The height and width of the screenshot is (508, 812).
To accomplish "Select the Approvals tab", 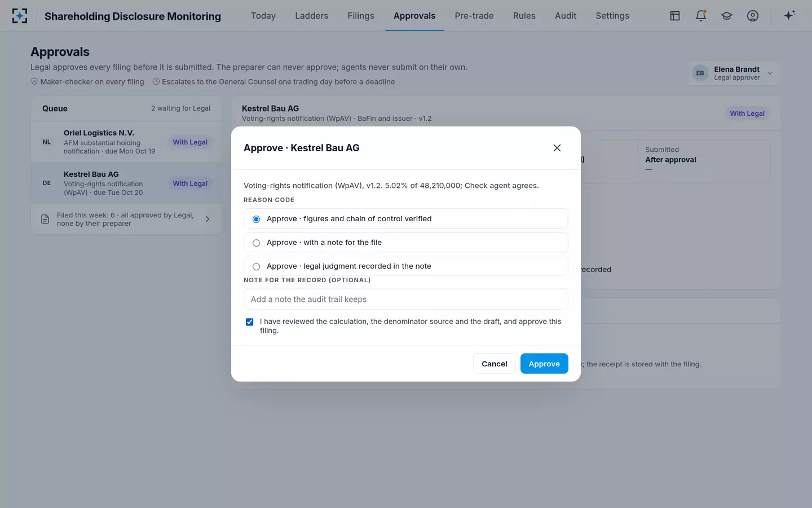I will tap(414, 16).
